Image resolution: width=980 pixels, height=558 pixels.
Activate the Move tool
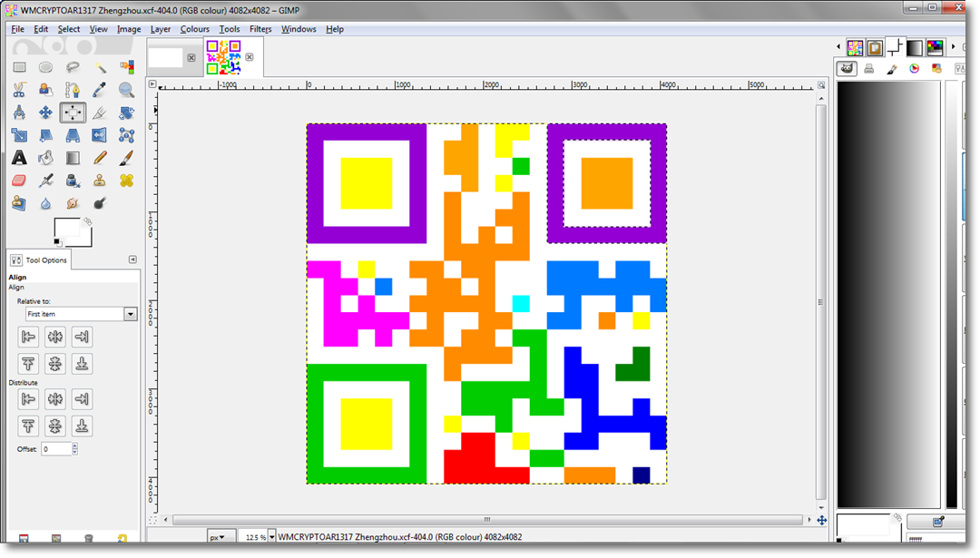(45, 113)
